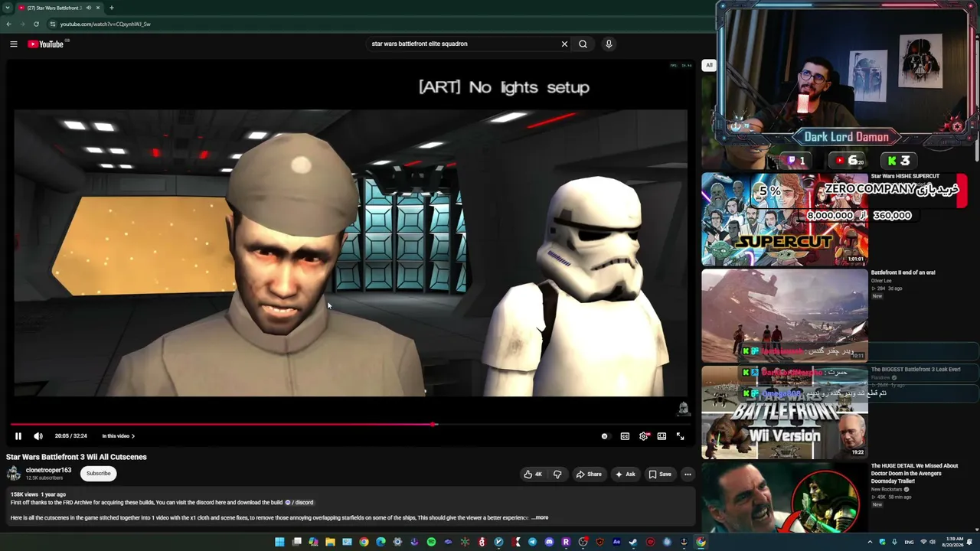The image size is (980, 551).
Task: Open the browser tab list dropdown
Action: point(8,8)
